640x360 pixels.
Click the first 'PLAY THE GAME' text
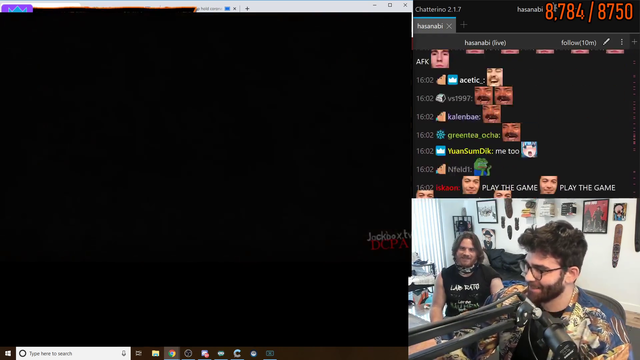509,188
